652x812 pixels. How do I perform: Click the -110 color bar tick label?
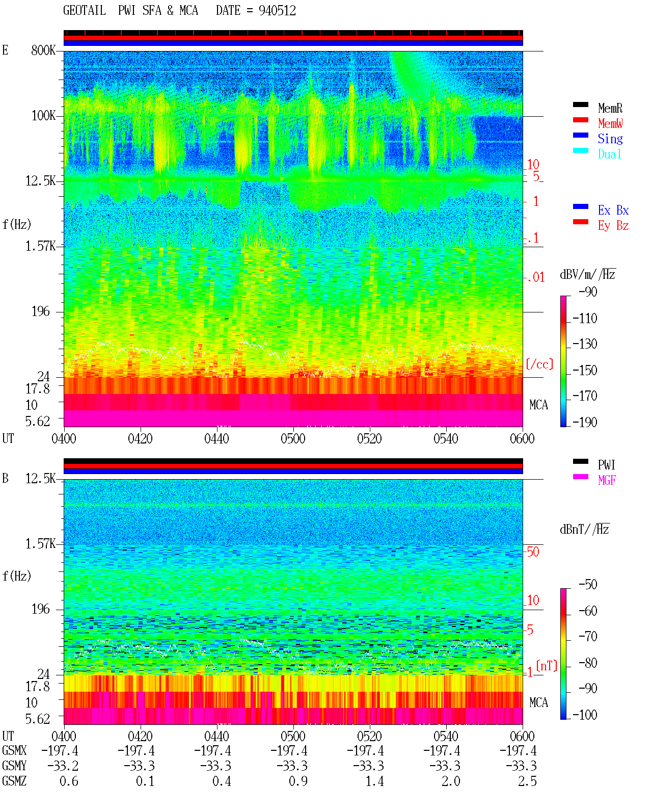(585, 319)
